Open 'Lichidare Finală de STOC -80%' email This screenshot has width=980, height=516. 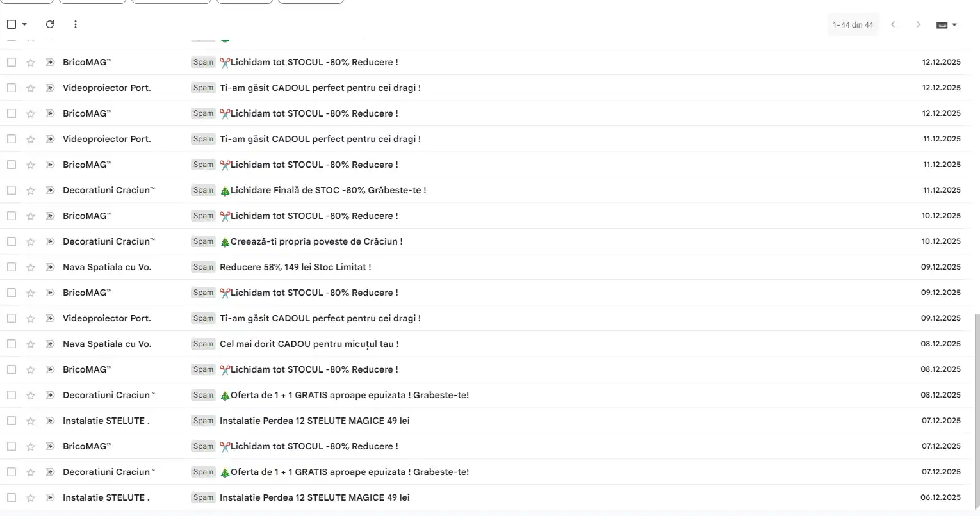[x=328, y=190]
